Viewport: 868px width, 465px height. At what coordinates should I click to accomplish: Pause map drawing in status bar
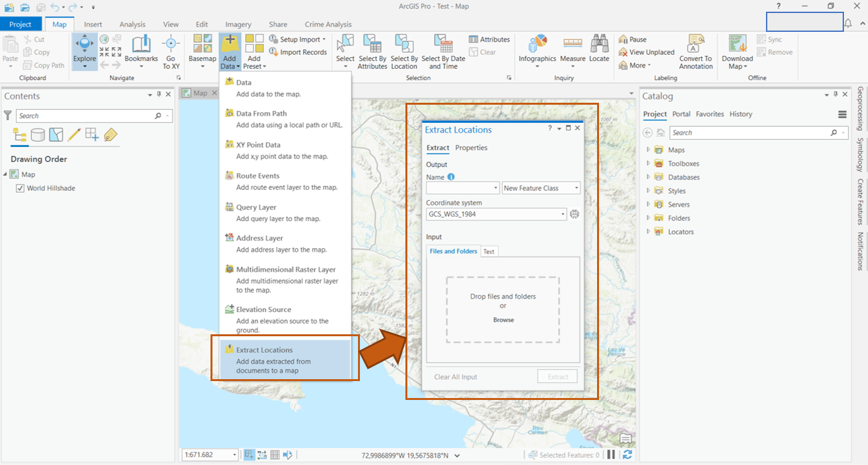611,455
